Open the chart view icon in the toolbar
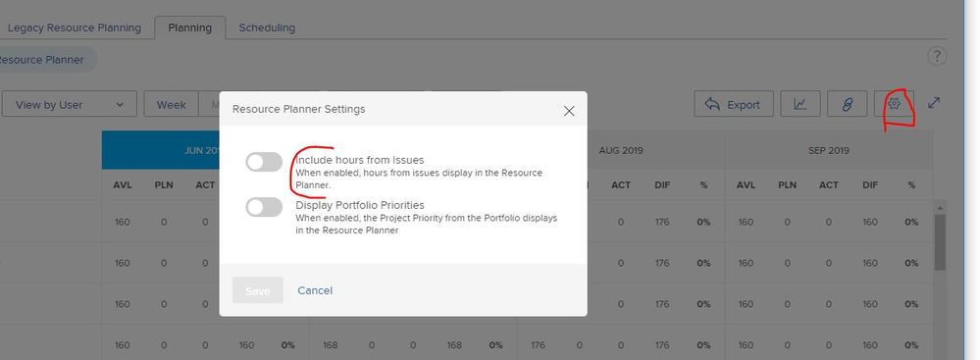Image resolution: width=980 pixels, height=360 pixels. 800,104
